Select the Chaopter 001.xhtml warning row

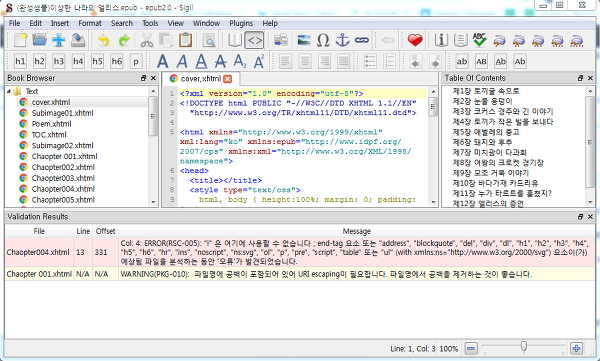pyautogui.click(x=300, y=274)
